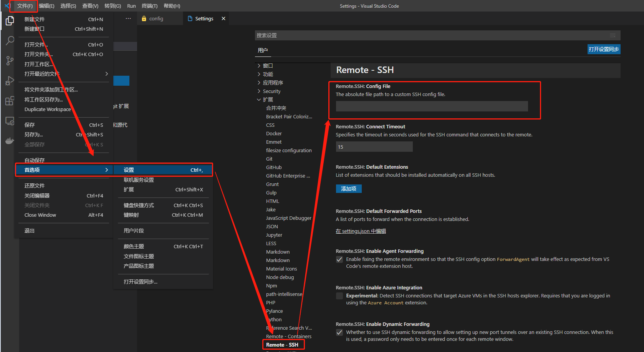
Task: Open the 转到(G) menu
Action: (113, 6)
